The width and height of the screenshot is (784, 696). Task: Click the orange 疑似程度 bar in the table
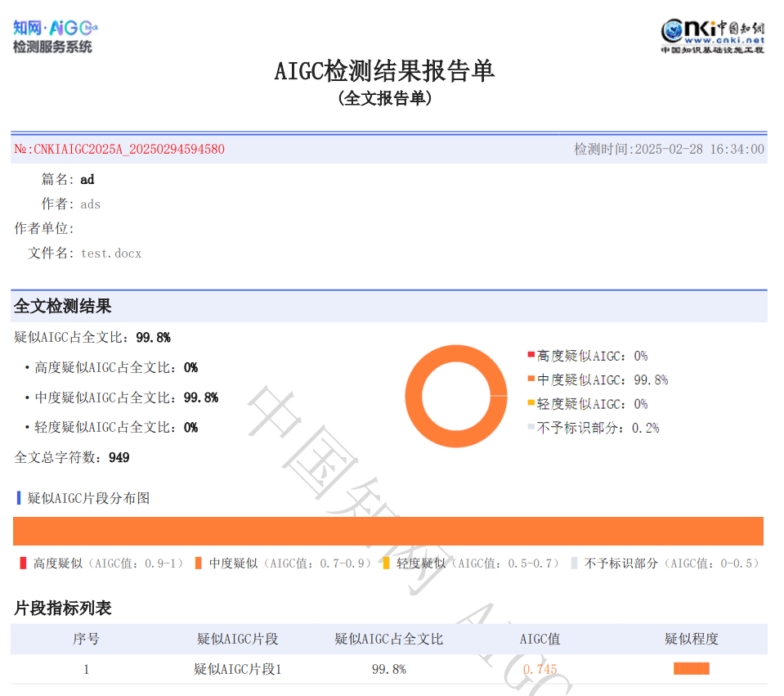[x=691, y=669]
